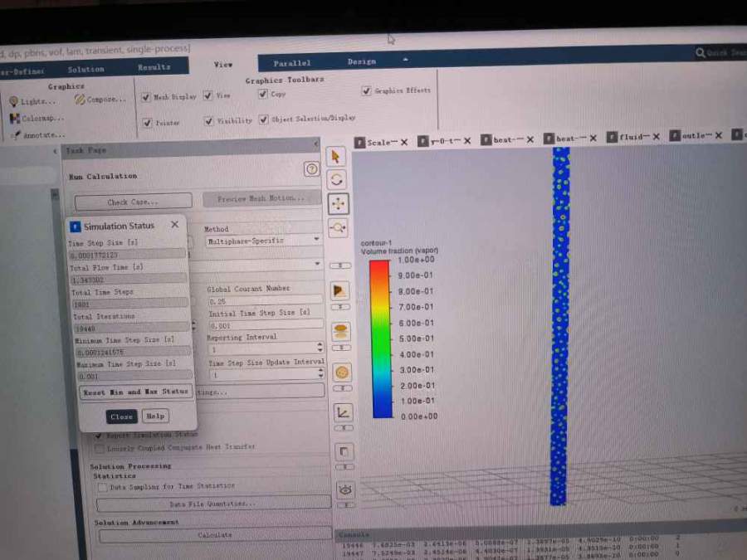Click the Colormap icon in Graphics group
Screen dimensions: 747x560
(14, 118)
